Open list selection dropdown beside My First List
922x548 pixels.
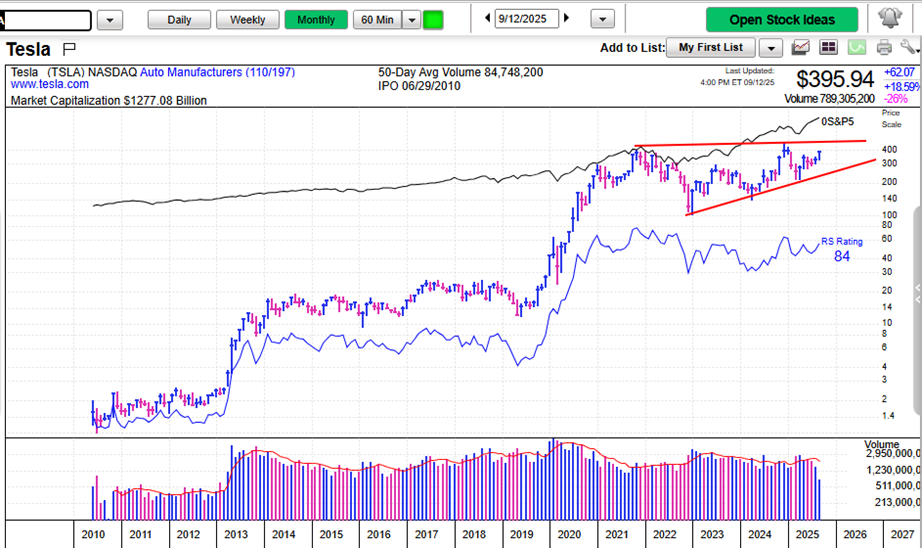[771, 48]
